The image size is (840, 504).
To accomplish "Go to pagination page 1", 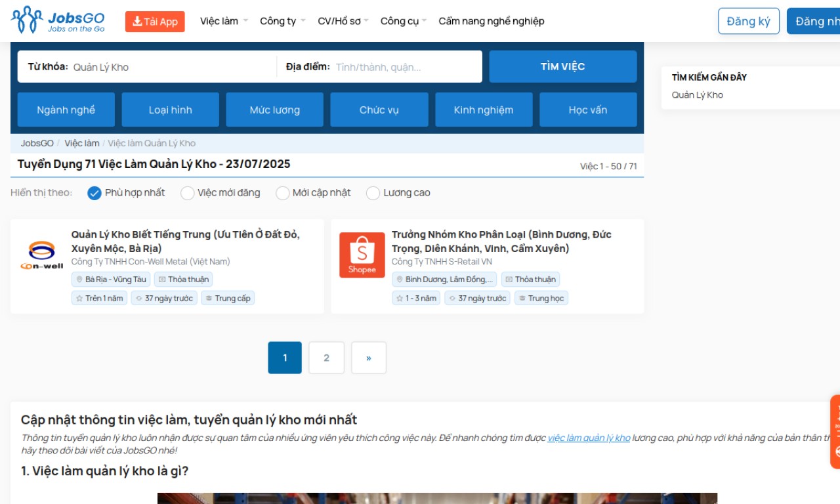I will click(285, 358).
